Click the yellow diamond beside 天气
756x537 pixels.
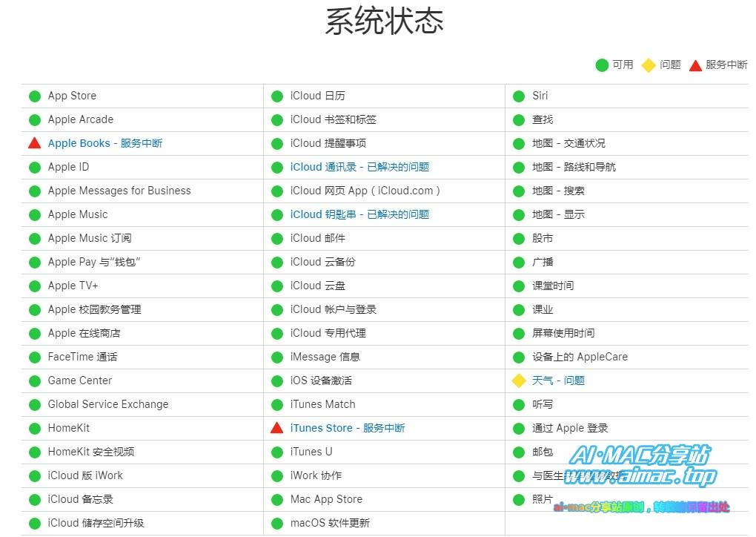519,380
